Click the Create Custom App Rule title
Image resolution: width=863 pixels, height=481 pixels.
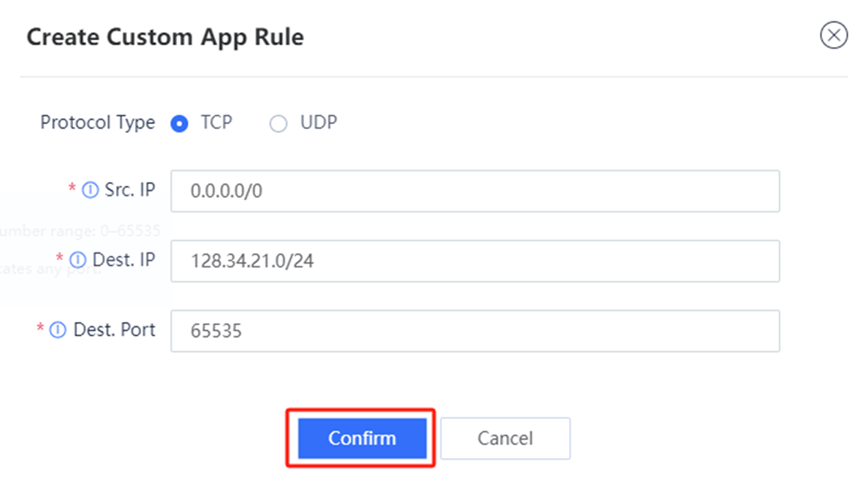[x=165, y=38]
